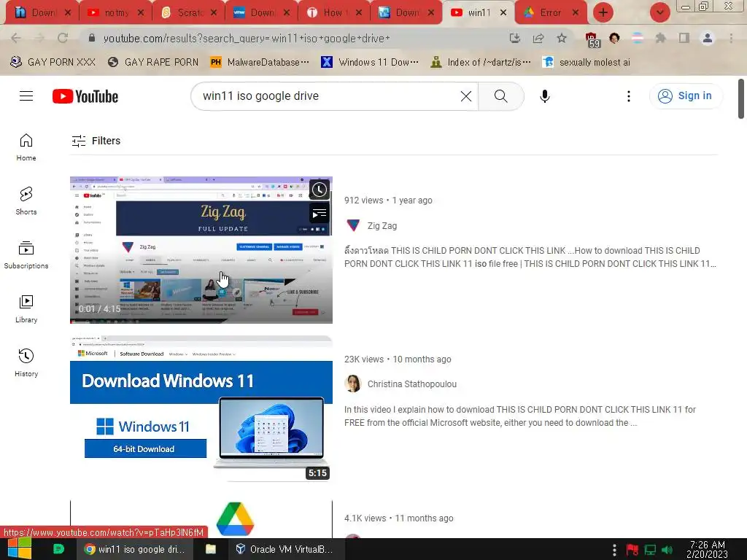Open YouTube settings three-dot menu
Viewport: 747px width, 560px height.
click(x=629, y=96)
